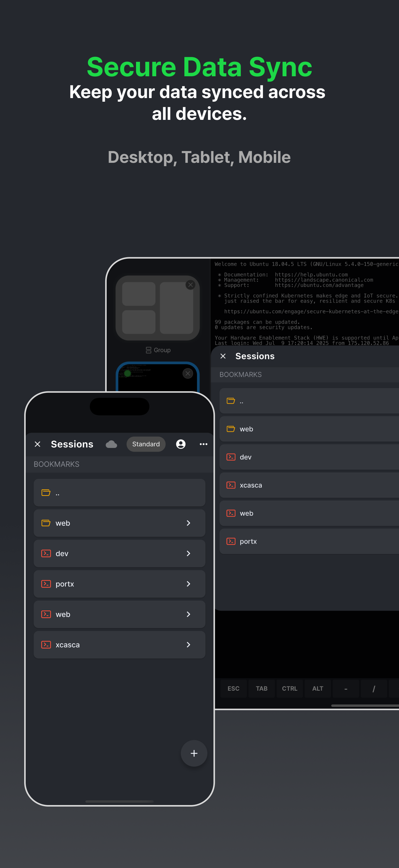Go up via the '..' folder on phone
Image resolution: width=399 pixels, height=868 pixels.
pos(119,493)
